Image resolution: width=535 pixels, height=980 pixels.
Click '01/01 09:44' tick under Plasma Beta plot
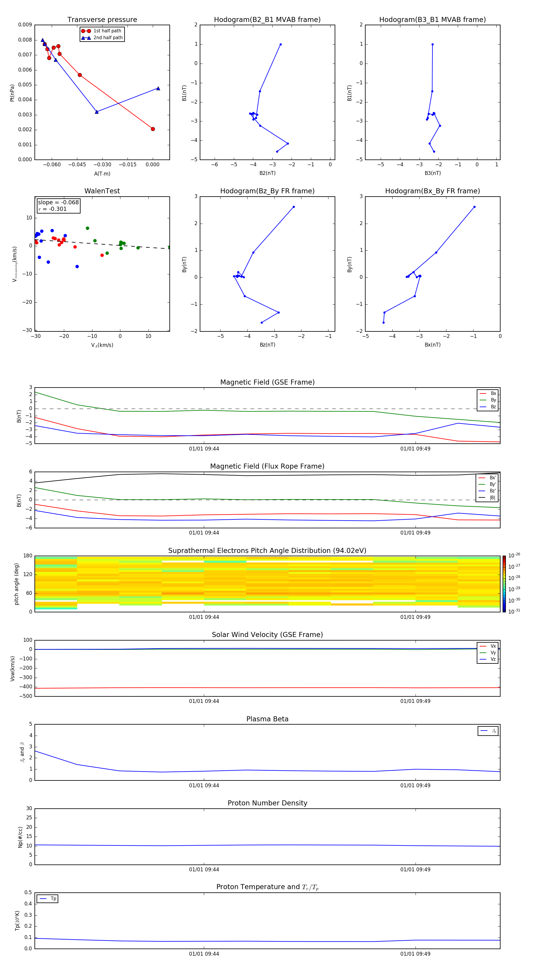(x=204, y=785)
